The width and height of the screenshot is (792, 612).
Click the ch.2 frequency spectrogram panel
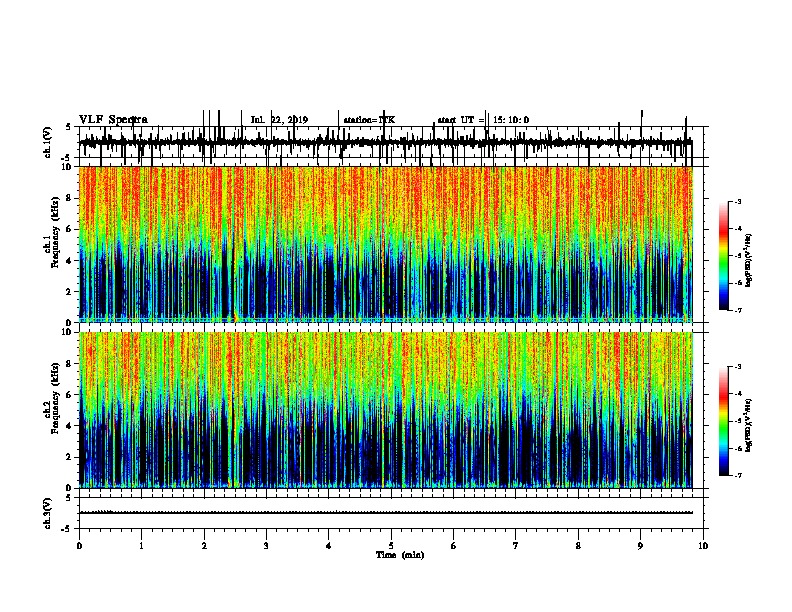[385, 410]
